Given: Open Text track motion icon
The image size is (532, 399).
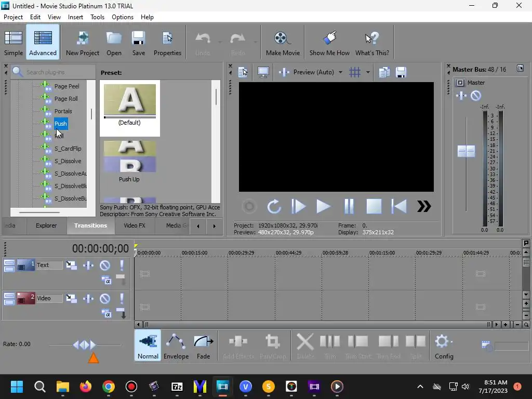Looking at the screenshot, I should (71, 265).
